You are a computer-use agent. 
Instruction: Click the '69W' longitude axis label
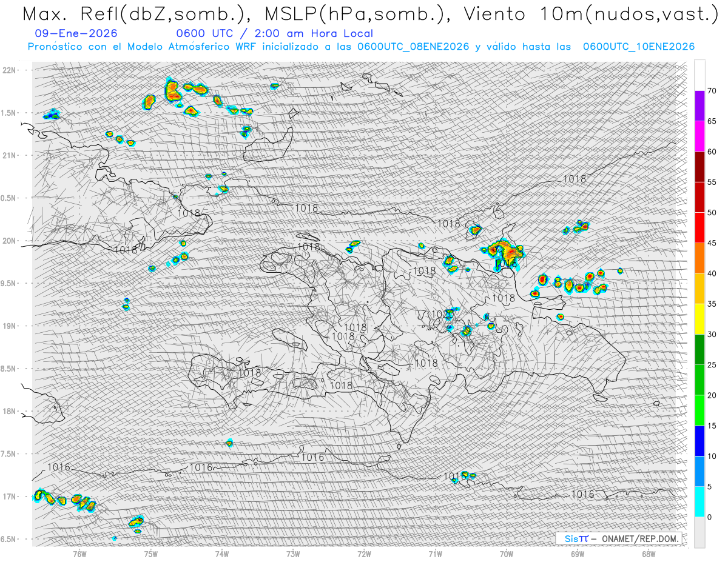click(578, 554)
